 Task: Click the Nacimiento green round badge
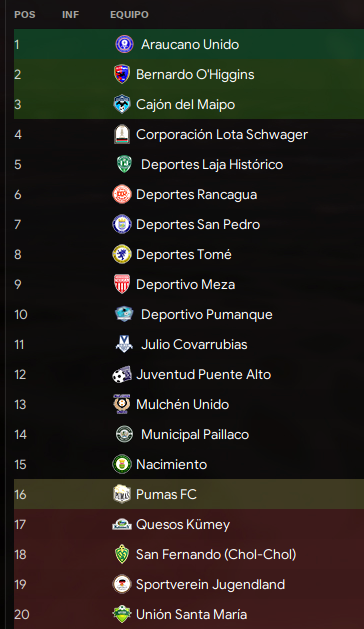pyautogui.click(x=122, y=464)
